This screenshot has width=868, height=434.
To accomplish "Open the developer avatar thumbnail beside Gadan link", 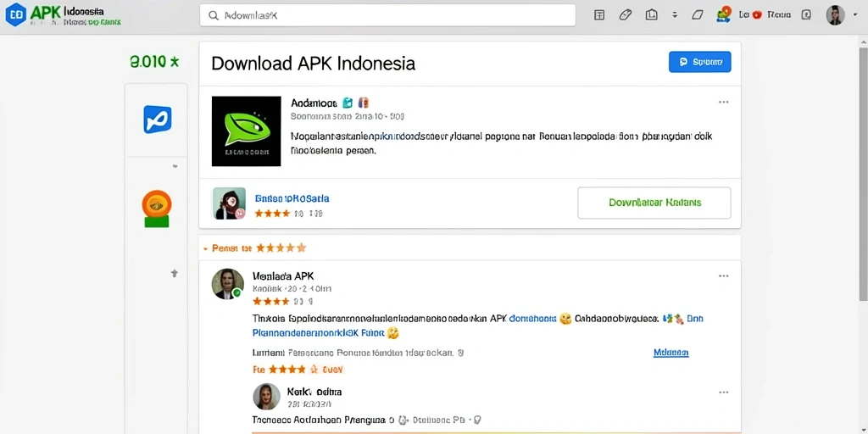I will pyautogui.click(x=229, y=203).
